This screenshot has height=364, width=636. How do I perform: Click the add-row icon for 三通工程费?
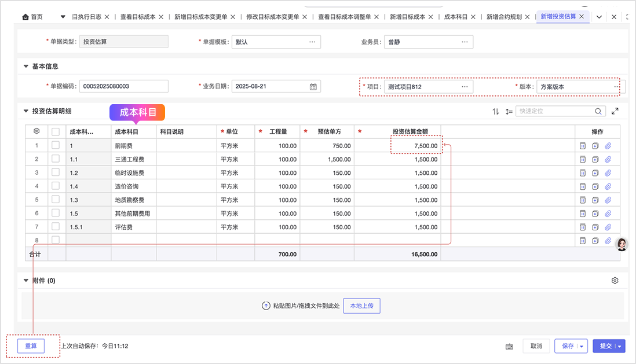(595, 159)
